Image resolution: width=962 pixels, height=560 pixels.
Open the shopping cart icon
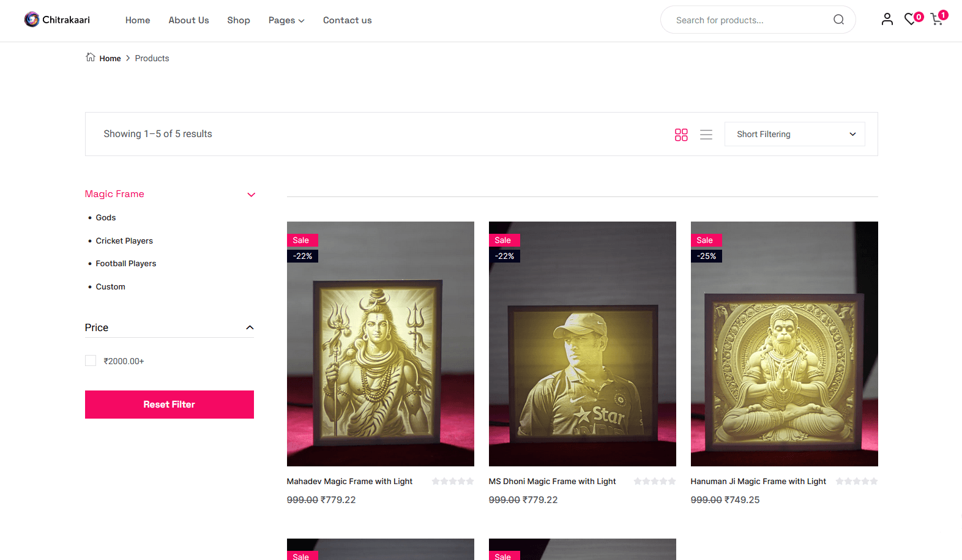click(936, 20)
